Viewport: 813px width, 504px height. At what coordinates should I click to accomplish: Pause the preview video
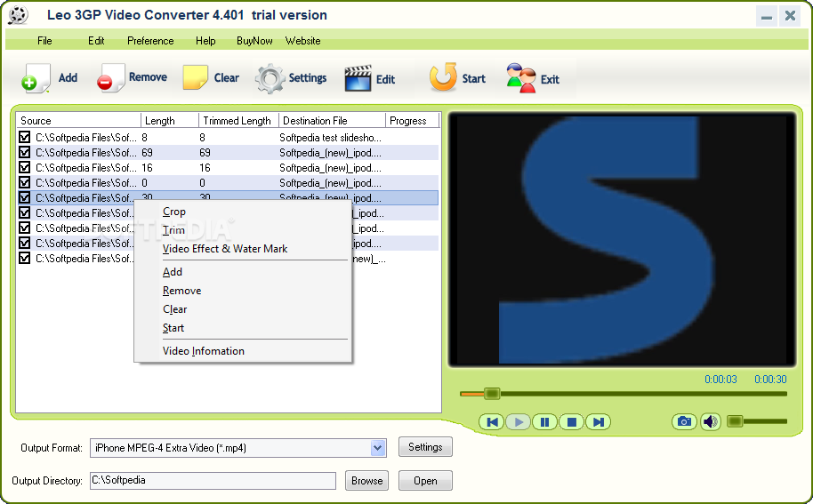(544, 422)
